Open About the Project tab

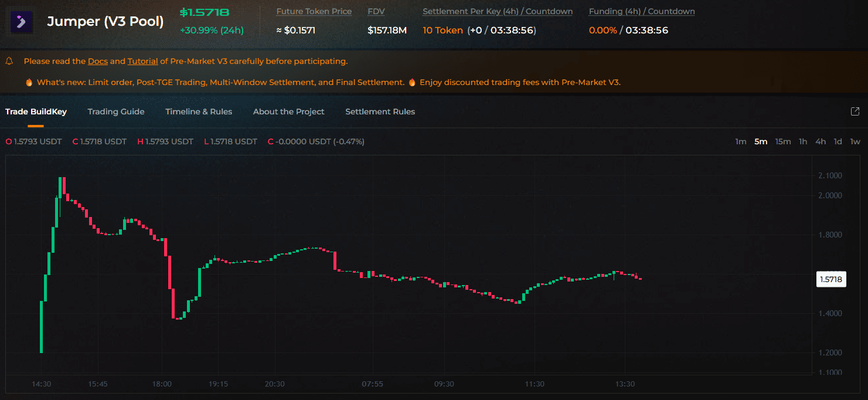tap(288, 111)
